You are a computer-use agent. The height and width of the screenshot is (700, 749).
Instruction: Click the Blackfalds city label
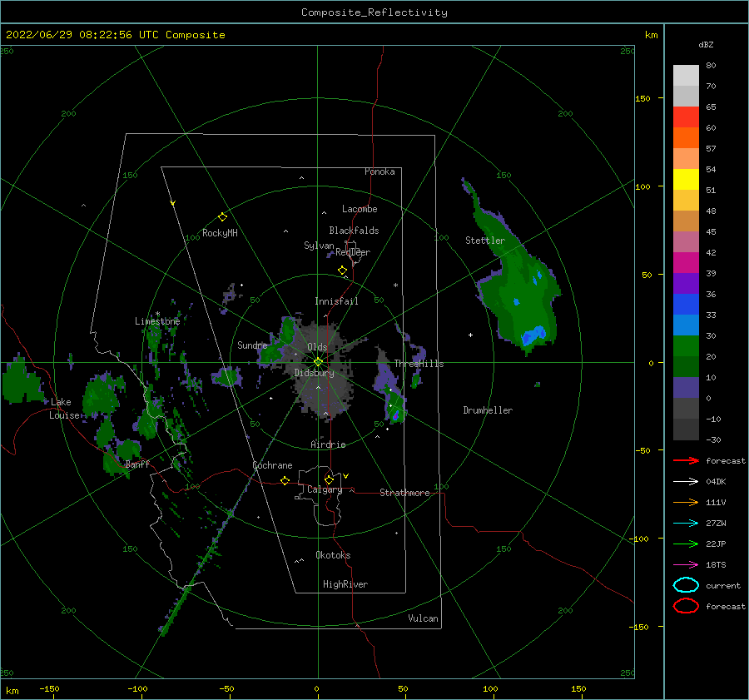pyautogui.click(x=354, y=231)
